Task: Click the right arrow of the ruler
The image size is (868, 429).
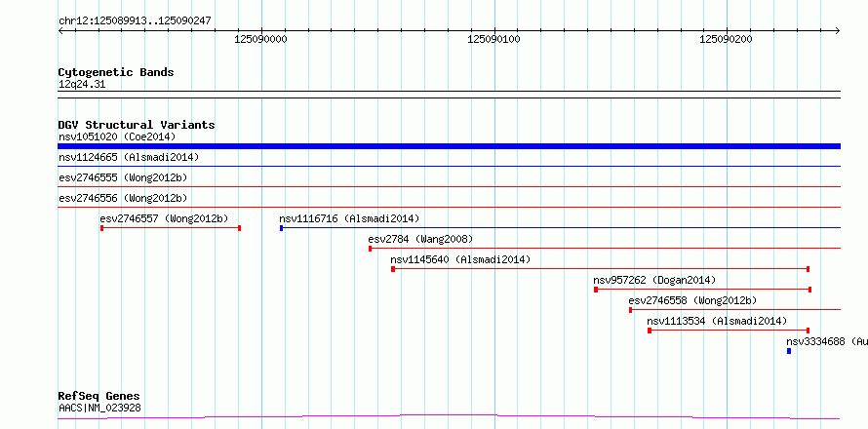Action: click(838, 31)
